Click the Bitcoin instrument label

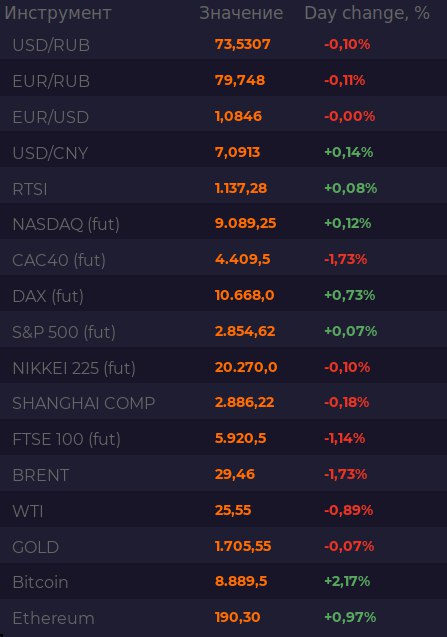(40, 582)
